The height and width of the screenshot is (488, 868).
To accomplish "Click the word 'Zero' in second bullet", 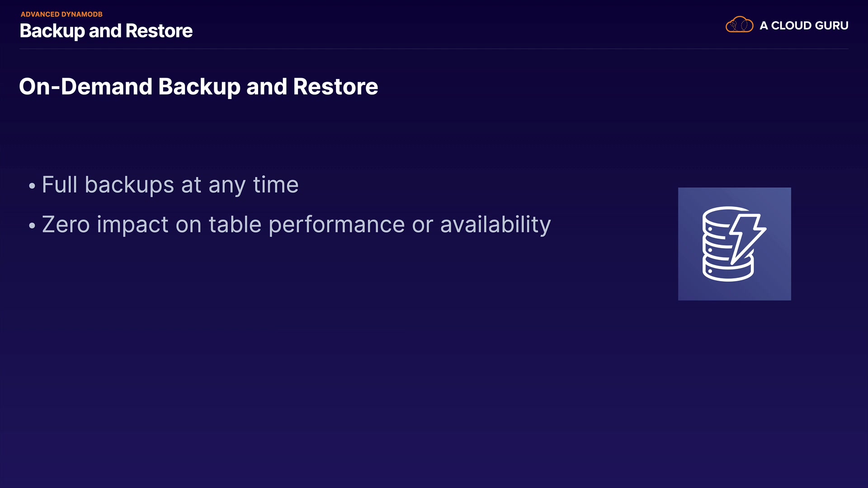I will pyautogui.click(x=66, y=225).
